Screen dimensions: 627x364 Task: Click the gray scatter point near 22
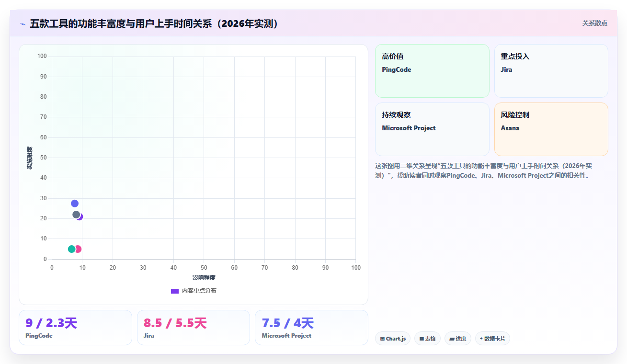[76, 215]
